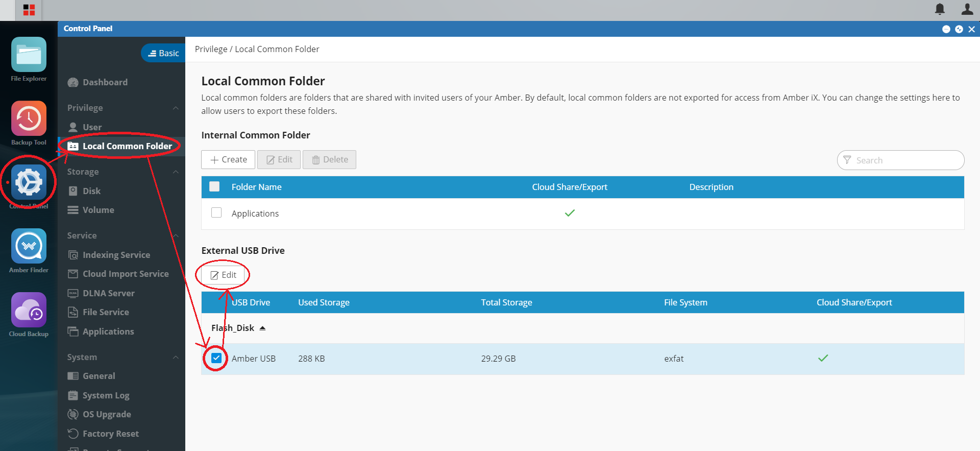Click the File System column header
The image size is (980, 451).
click(x=685, y=302)
